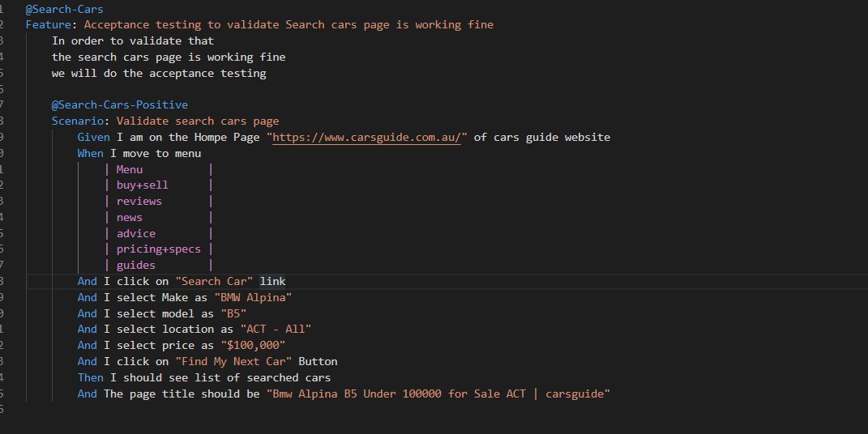Click the word 'link' after Search Car
This screenshot has width=868, height=434.
(x=273, y=282)
